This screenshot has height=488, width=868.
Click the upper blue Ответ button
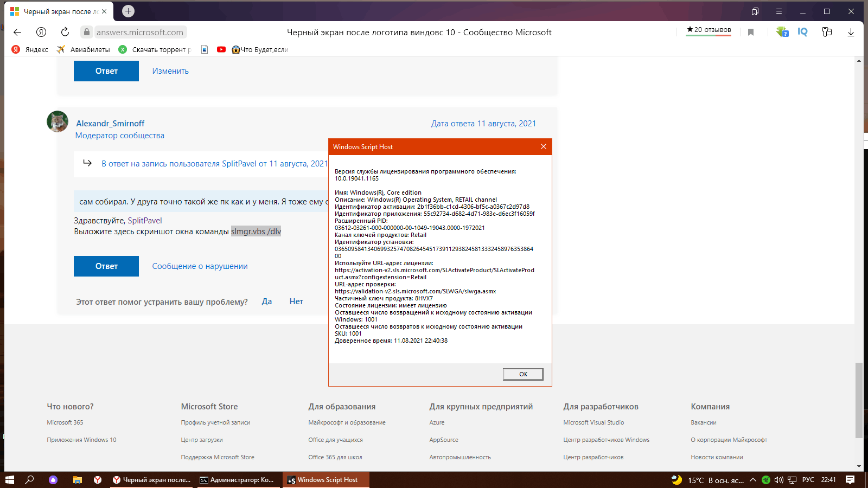pyautogui.click(x=106, y=71)
